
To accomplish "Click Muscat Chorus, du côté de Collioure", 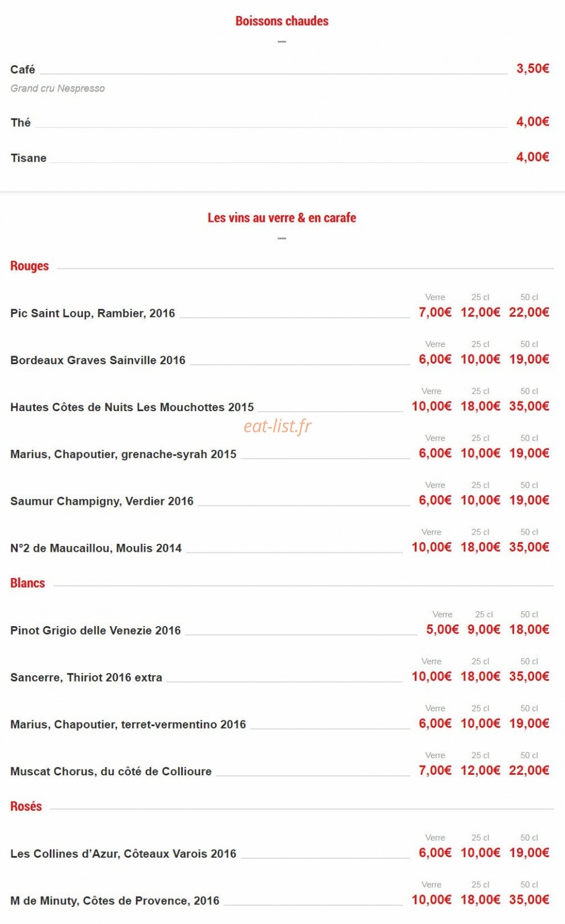I will pos(111,771).
